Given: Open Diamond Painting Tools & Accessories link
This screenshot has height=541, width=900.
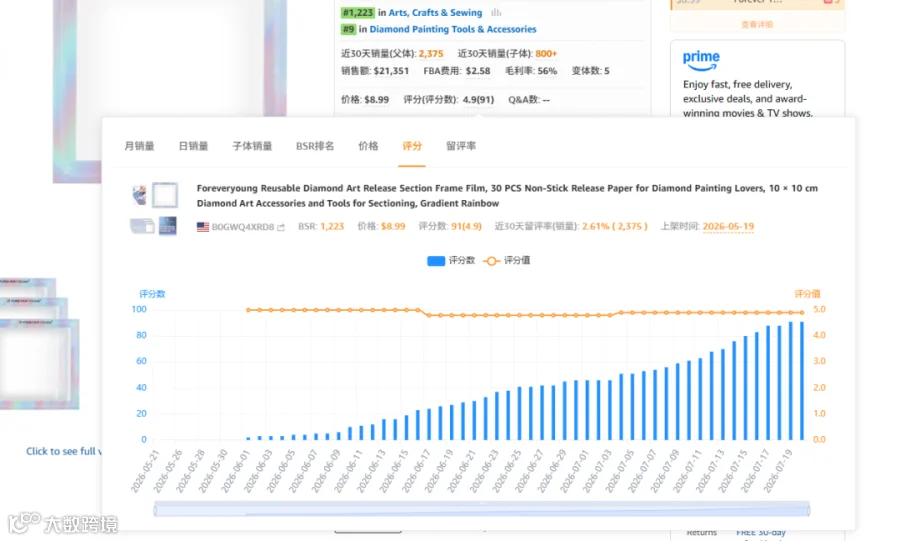Looking at the screenshot, I should (452, 29).
